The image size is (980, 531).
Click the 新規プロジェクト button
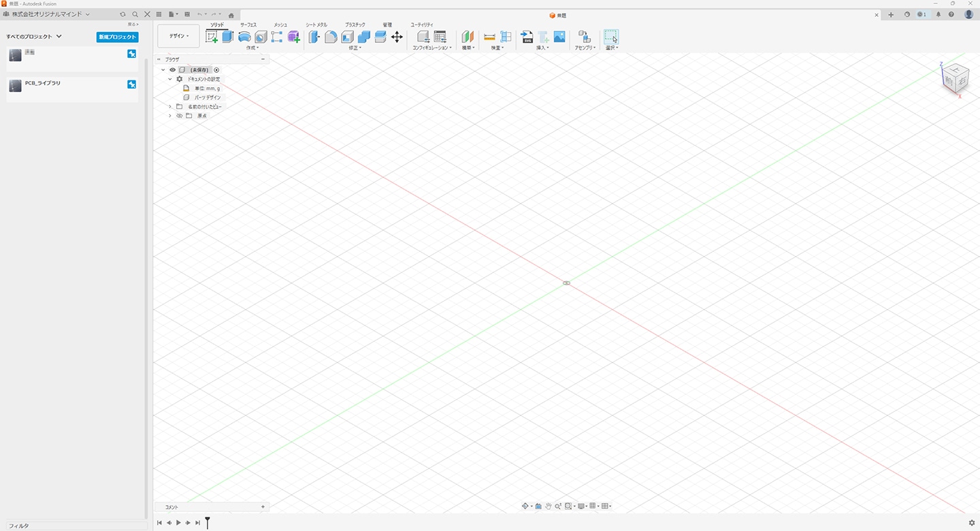coord(117,37)
